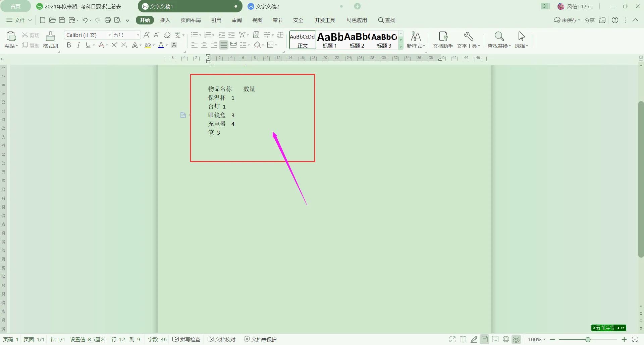The image size is (644, 345).
Task: Toggle bold formatting button
Action: [x=69, y=45]
